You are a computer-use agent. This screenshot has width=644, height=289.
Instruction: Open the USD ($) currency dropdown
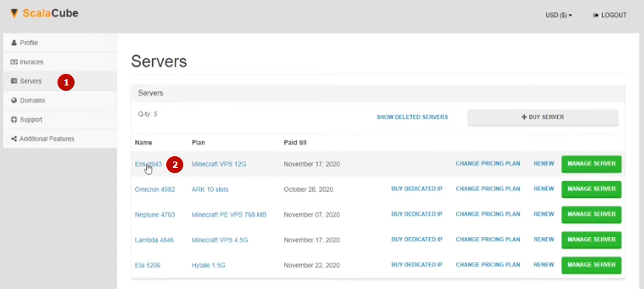tap(559, 16)
